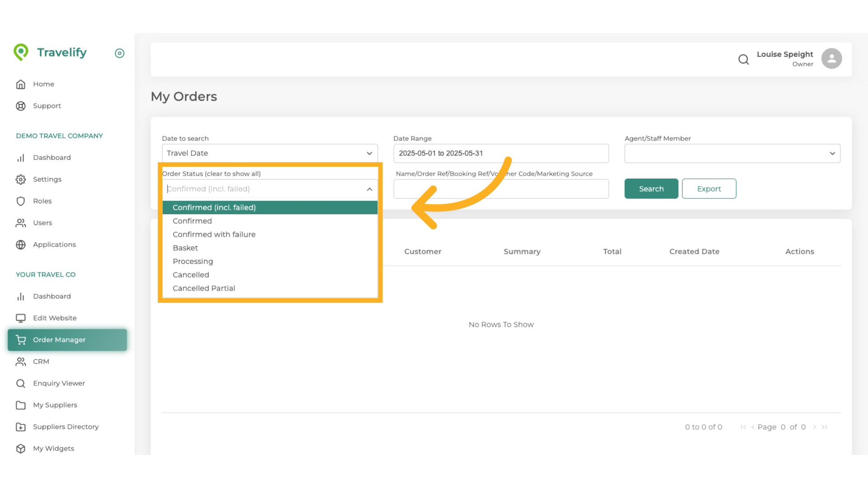This screenshot has width=868, height=488.
Task: Navigate to CRM in the sidebar
Action: pyautogui.click(x=21, y=361)
